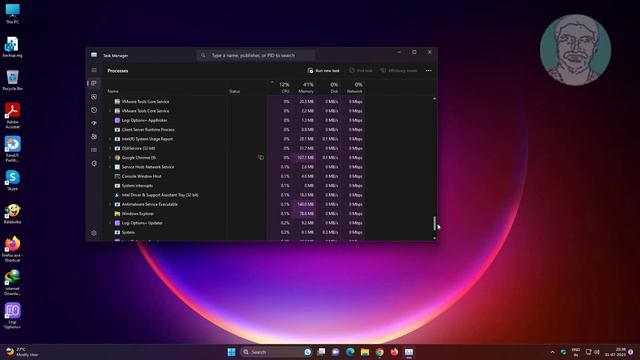
Task: Open Task view from taskbar
Action: pyautogui.click(x=321, y=352)
